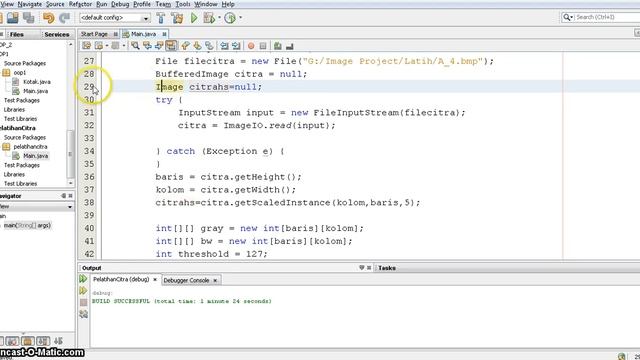
Task: Click Shift Line Left icon
Action: click(x=224, y=46)
